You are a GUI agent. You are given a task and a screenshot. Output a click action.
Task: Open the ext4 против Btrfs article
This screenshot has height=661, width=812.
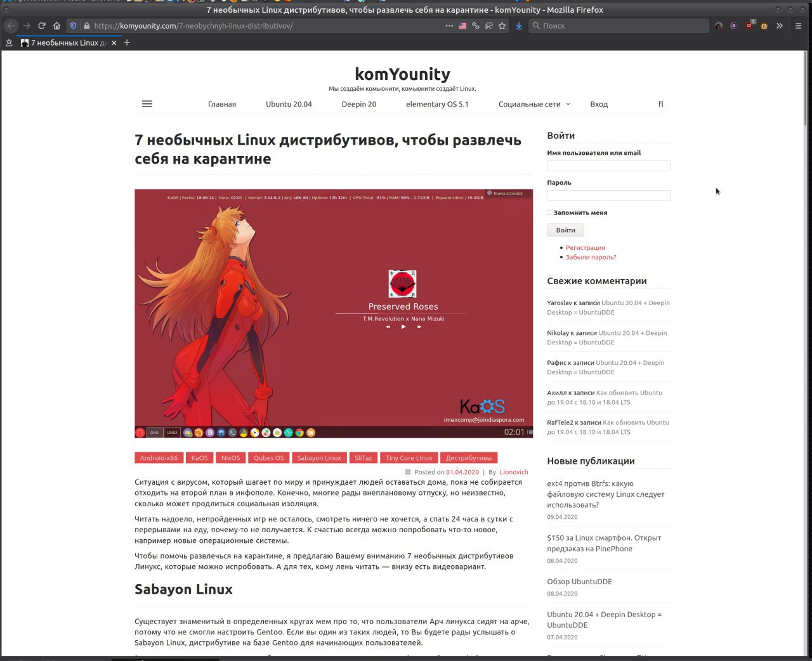(606, 494)
